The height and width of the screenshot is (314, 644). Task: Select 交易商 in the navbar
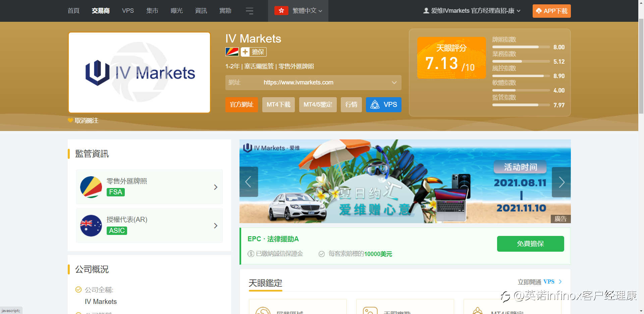click(x=101, y=11)
